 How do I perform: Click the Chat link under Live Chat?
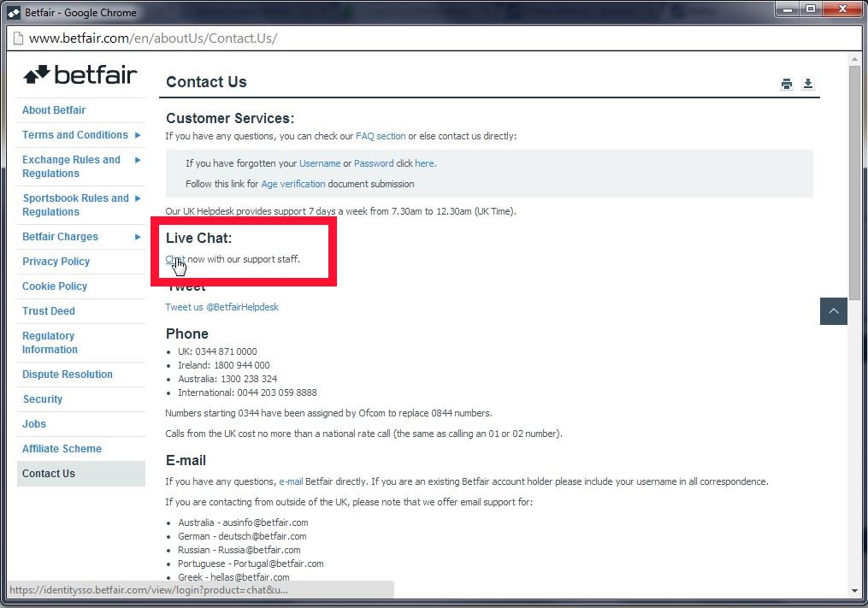click(175, 259)
